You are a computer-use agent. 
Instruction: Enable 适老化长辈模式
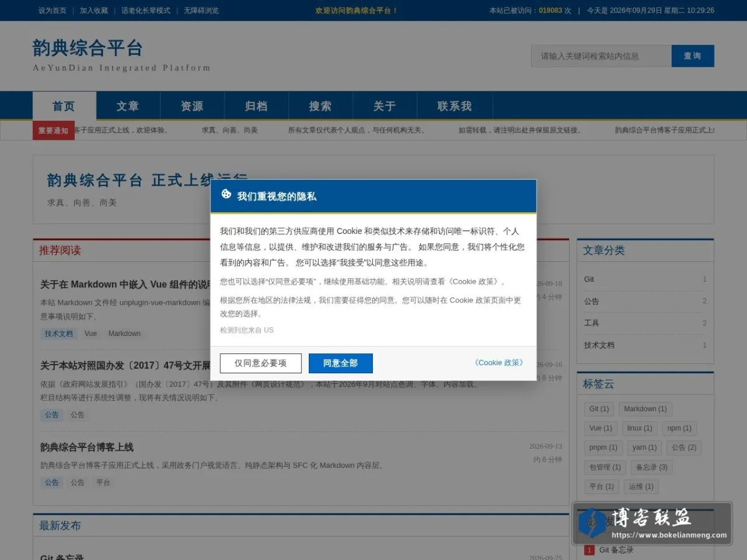146,11
